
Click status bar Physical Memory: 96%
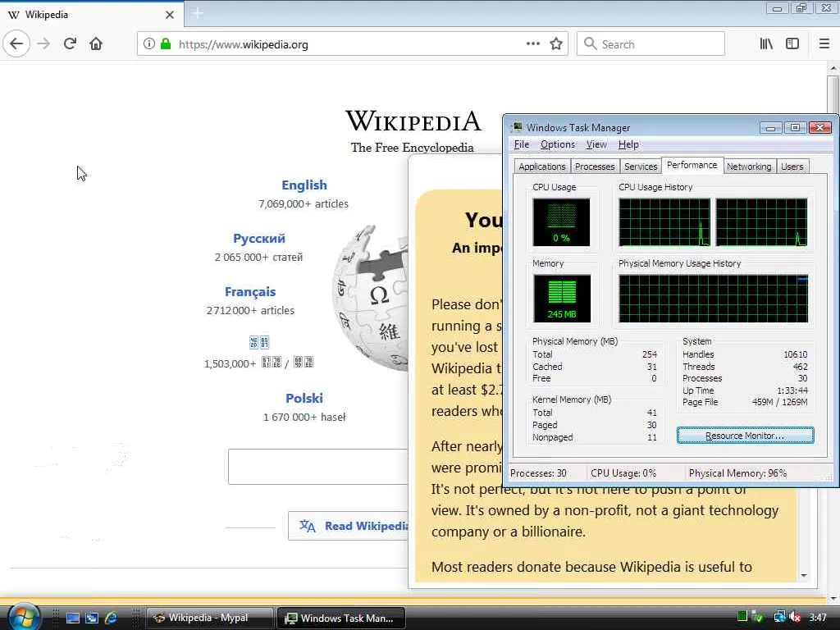pos(737,473)
